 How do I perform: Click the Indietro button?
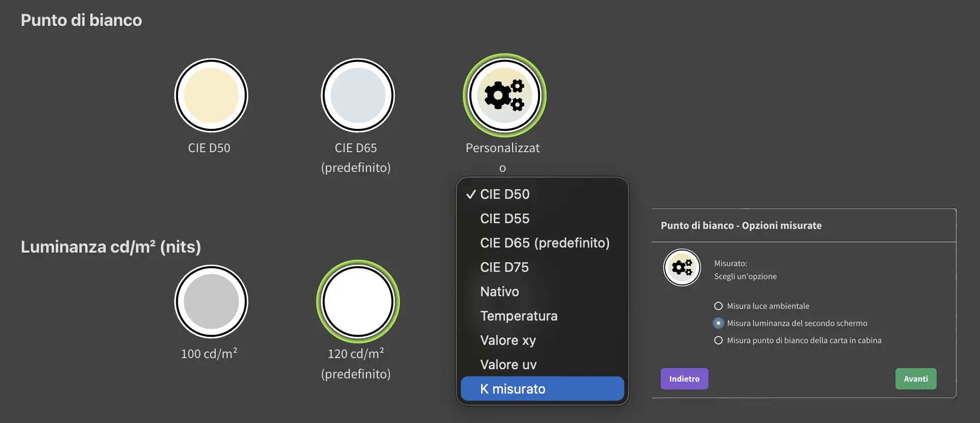[x=684, y=378]
